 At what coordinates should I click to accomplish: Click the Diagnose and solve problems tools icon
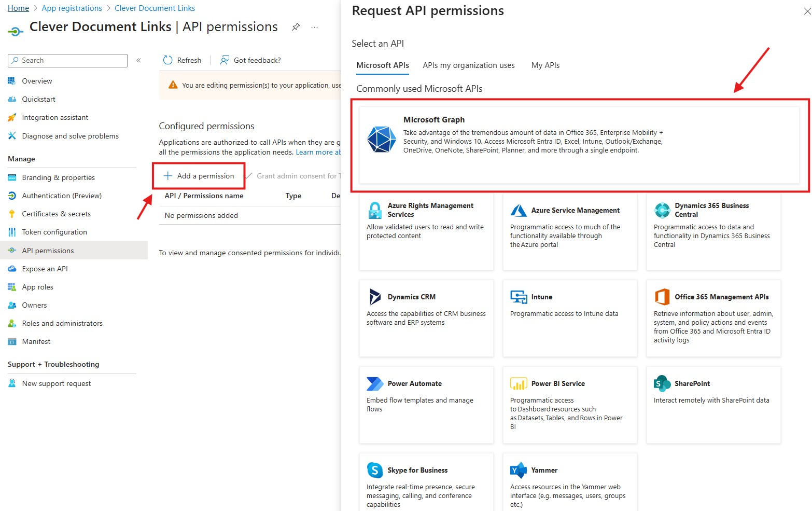tap(12, 136)
